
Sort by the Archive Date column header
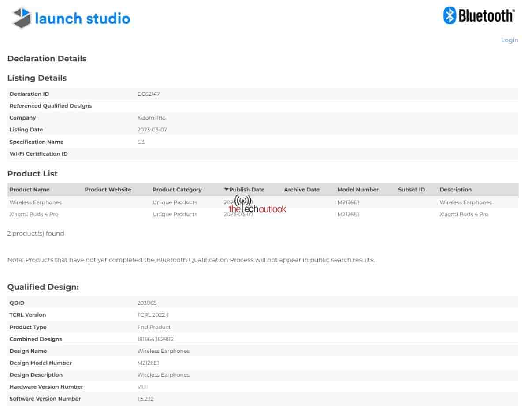coord(301,190)
